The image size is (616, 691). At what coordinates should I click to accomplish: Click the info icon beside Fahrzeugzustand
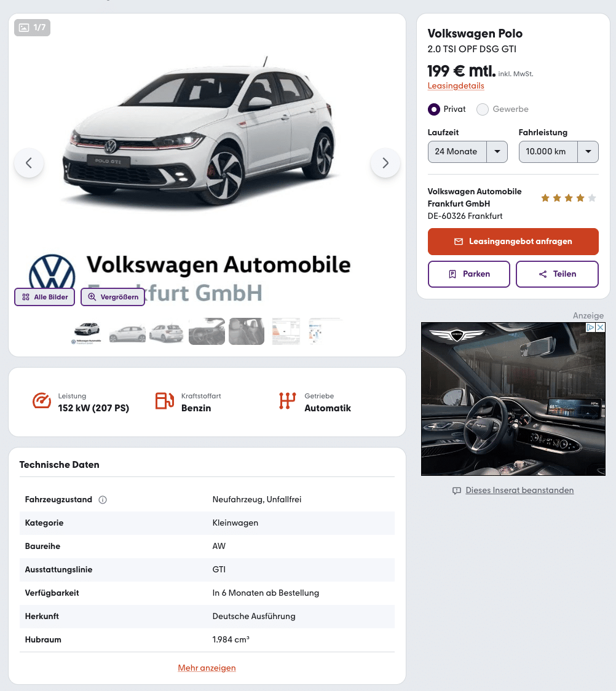pos(103,500)
